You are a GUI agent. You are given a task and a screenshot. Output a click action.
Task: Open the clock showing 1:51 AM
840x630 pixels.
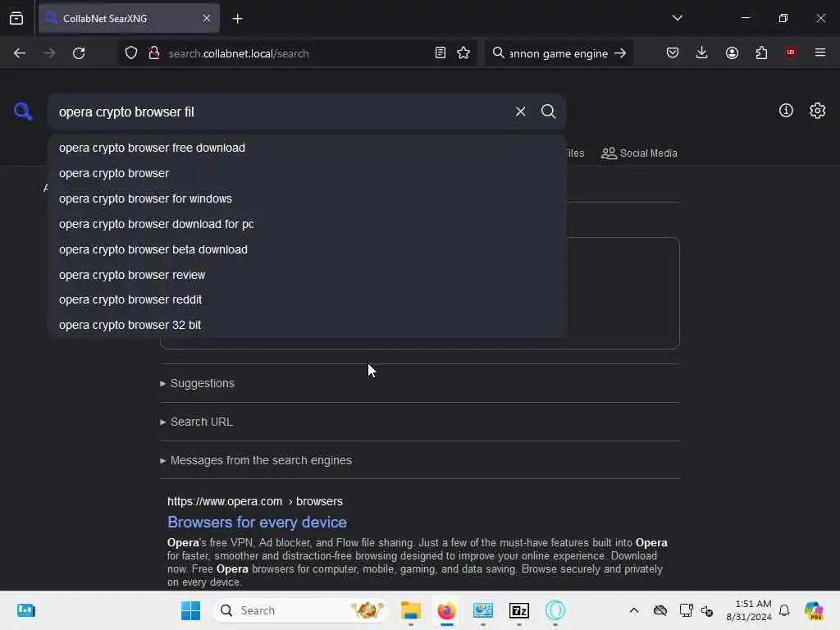click(x=749, y=610)
